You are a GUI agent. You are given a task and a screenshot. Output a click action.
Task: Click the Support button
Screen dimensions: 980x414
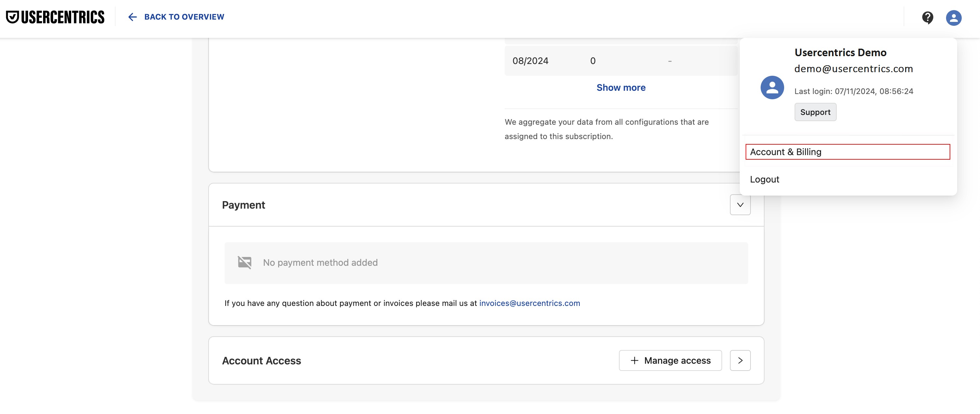pyautogui.click(x=815, y=112)
